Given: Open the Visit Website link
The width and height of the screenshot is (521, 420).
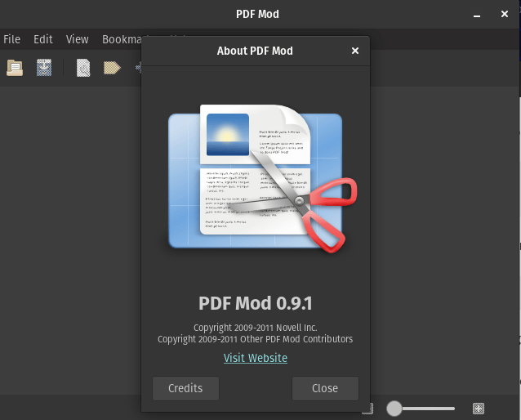Looking at the screenshot, I should click(255, 358).
